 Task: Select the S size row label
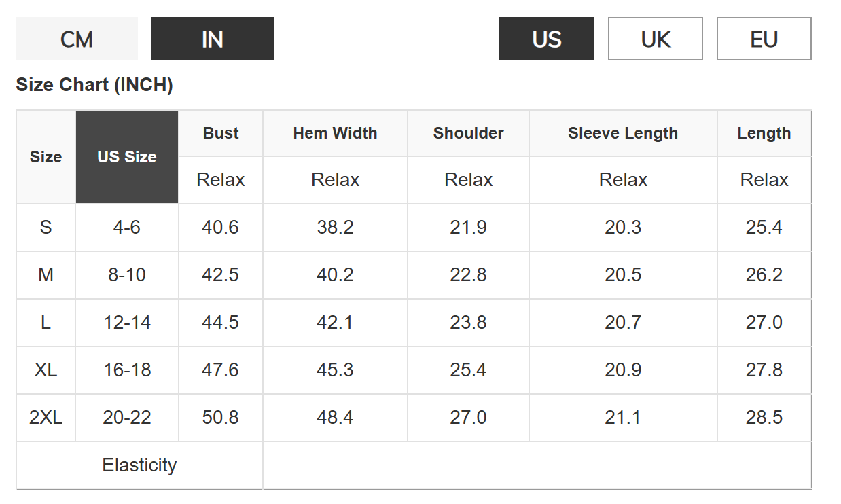tap(46, 227)
